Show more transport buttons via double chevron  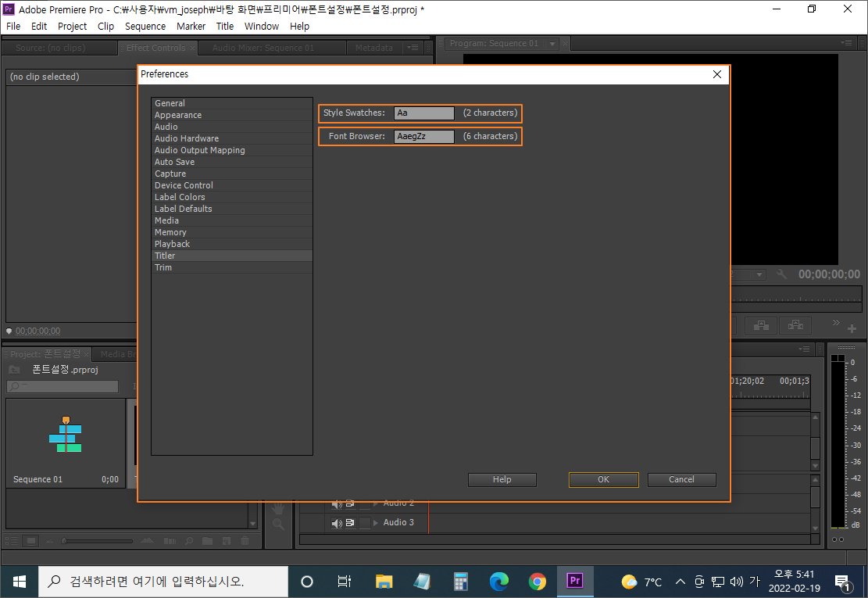pyautogui.click(x=836, y=322)
